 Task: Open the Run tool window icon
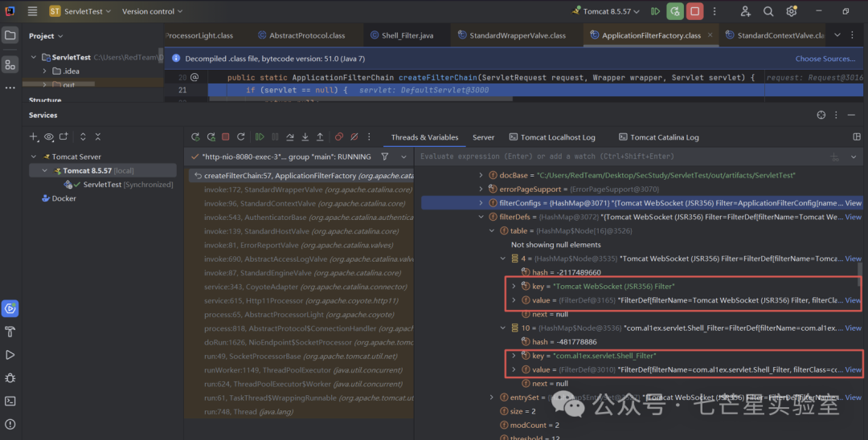(10, 355)
